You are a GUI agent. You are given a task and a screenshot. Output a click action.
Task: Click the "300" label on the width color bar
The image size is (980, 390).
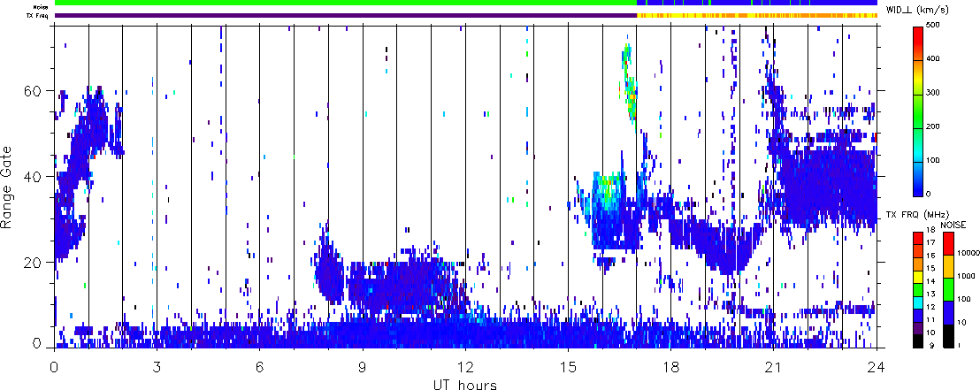tap(932, 93)
